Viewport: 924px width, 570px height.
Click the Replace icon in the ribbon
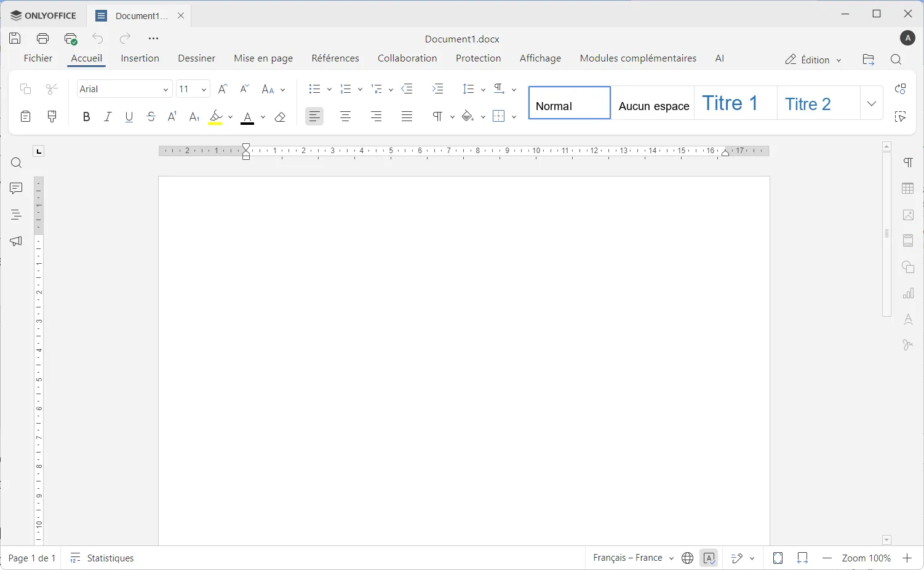(901, 89)
